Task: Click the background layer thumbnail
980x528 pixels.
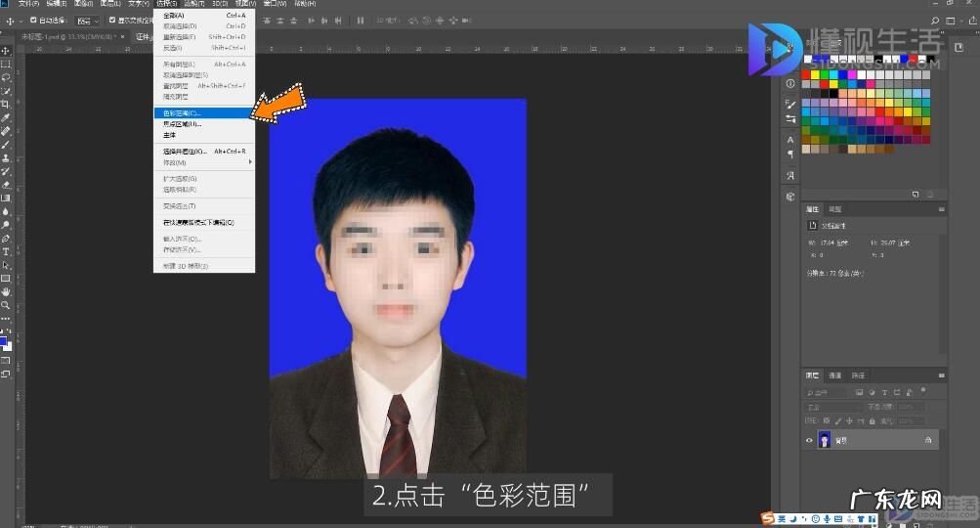Action: tap(825, 440)
